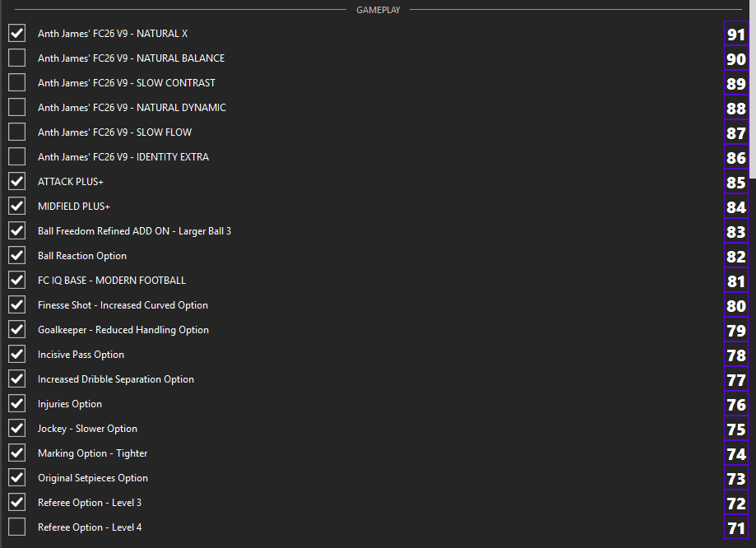Click the priority value 81
Viewport: 756px width, 548px height.
(x=736, y=281)
